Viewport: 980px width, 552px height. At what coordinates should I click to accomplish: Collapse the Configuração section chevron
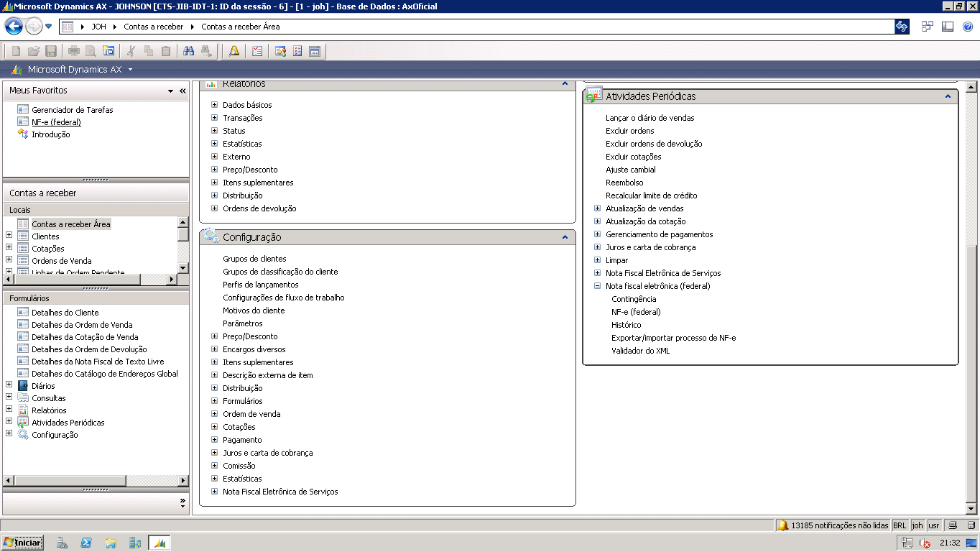[x=565, y=238]
